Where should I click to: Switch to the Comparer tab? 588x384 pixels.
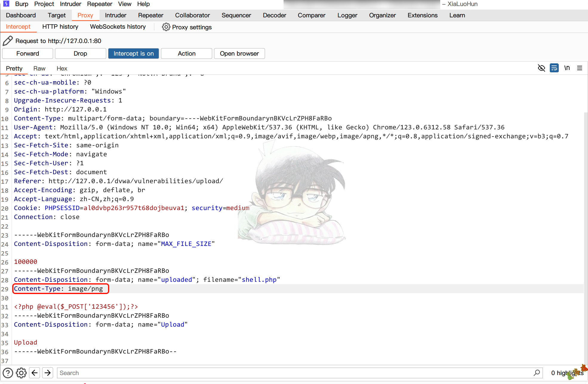point(312,15)
